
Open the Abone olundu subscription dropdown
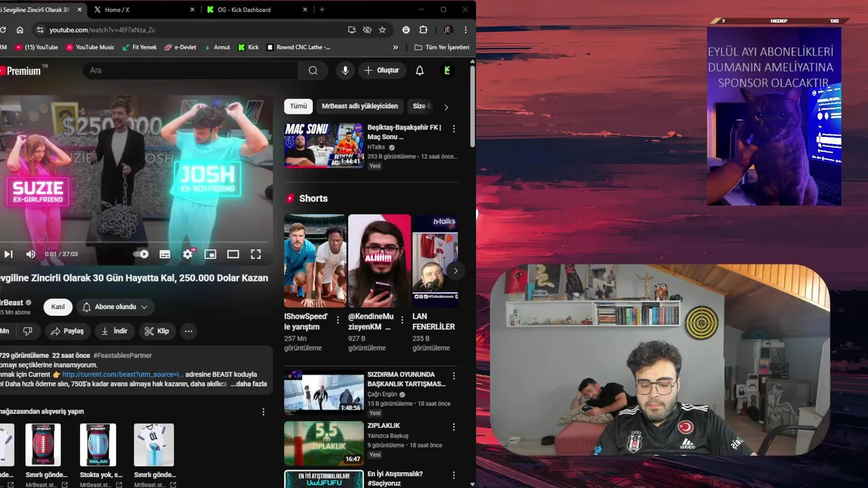click(x=115, y=307)
